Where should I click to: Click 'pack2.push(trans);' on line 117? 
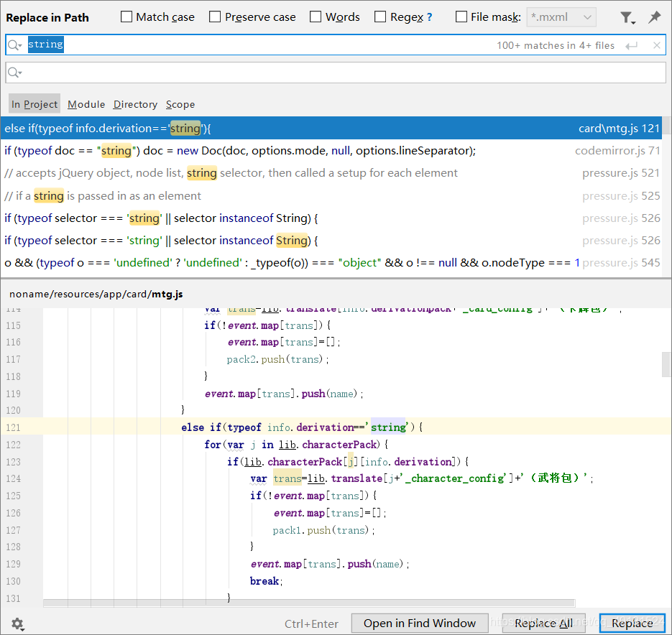pyautogui.click(x=277, y=359)
